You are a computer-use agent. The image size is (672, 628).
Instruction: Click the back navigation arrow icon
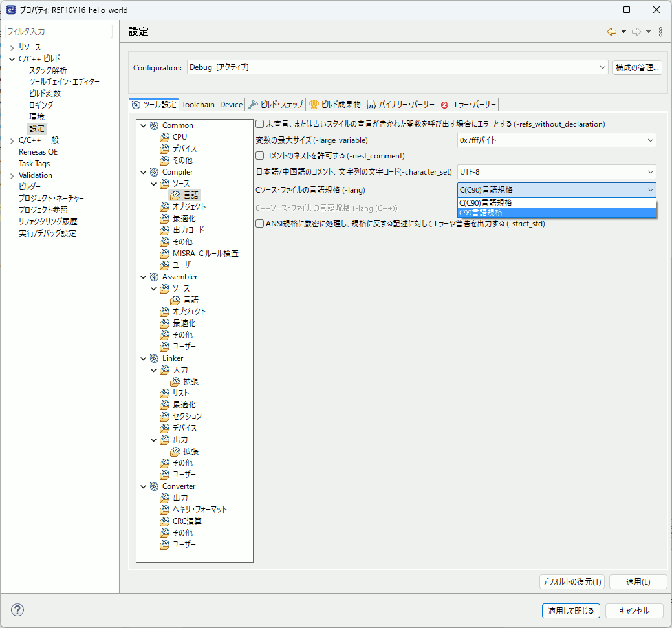611,32
